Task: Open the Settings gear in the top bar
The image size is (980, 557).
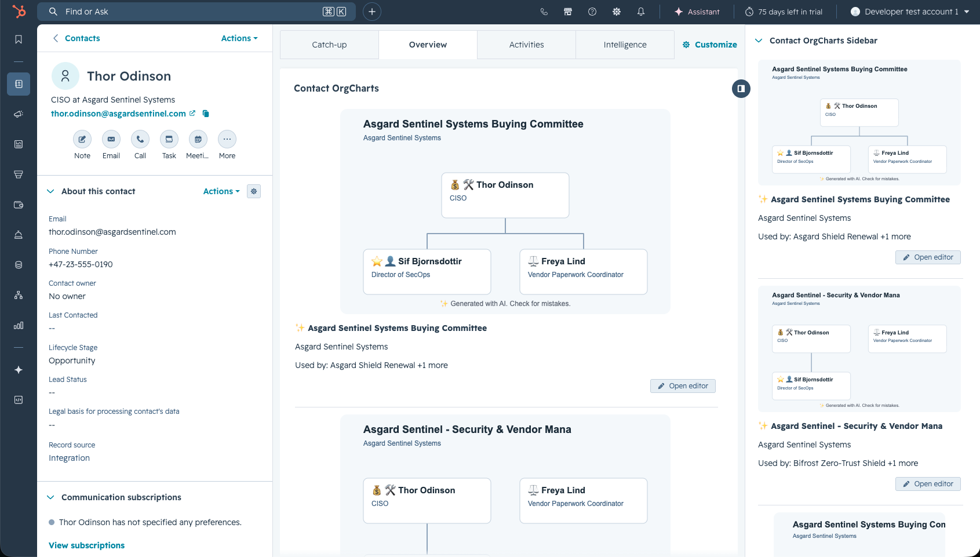Action: [617, 12]
